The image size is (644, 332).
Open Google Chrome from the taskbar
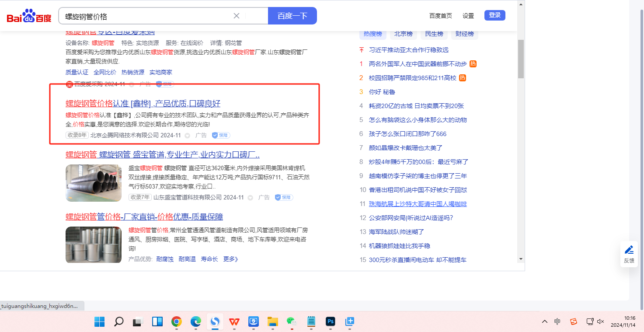(x=177, y=322)
